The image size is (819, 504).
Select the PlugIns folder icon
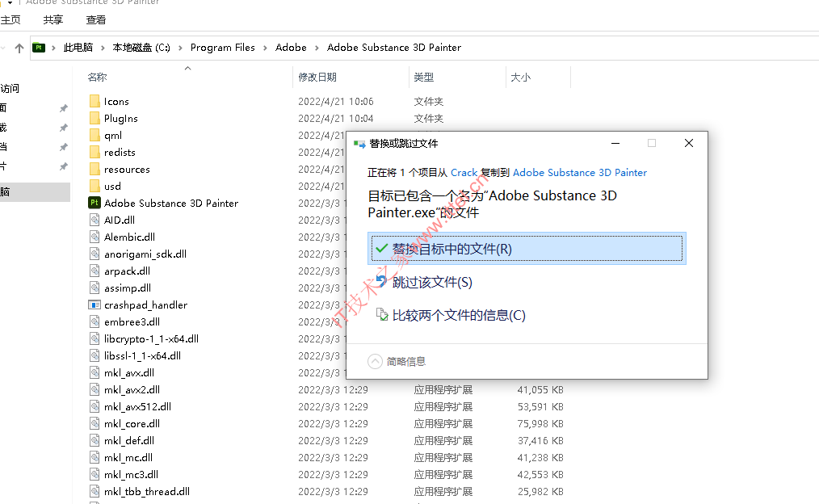pos(94,119)
